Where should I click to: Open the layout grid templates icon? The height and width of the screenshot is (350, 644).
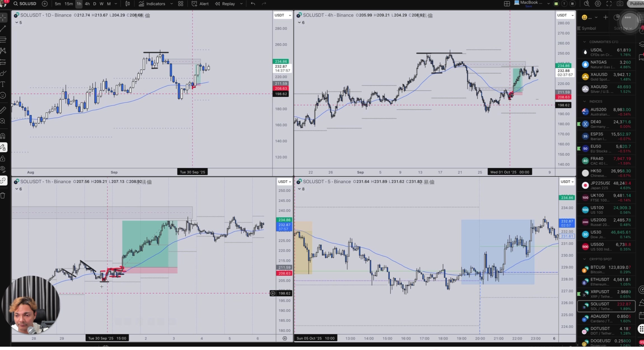[181, 4]
